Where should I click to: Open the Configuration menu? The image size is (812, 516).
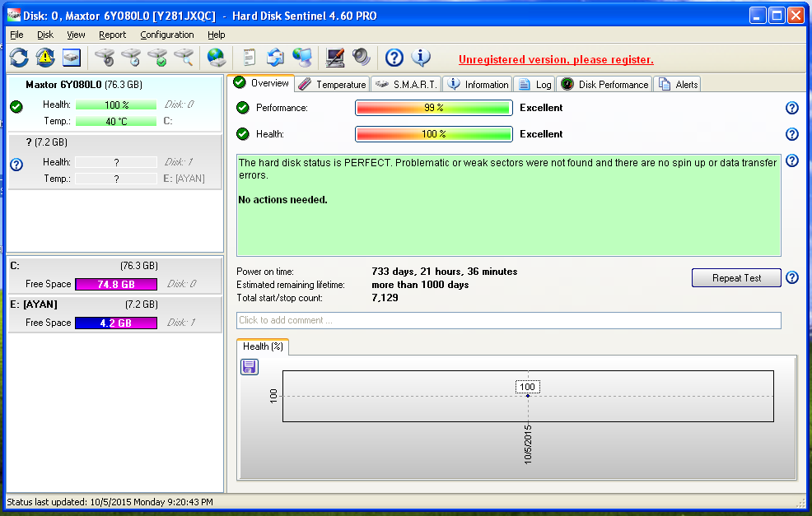pyautogui.click(x=167, y=35)
